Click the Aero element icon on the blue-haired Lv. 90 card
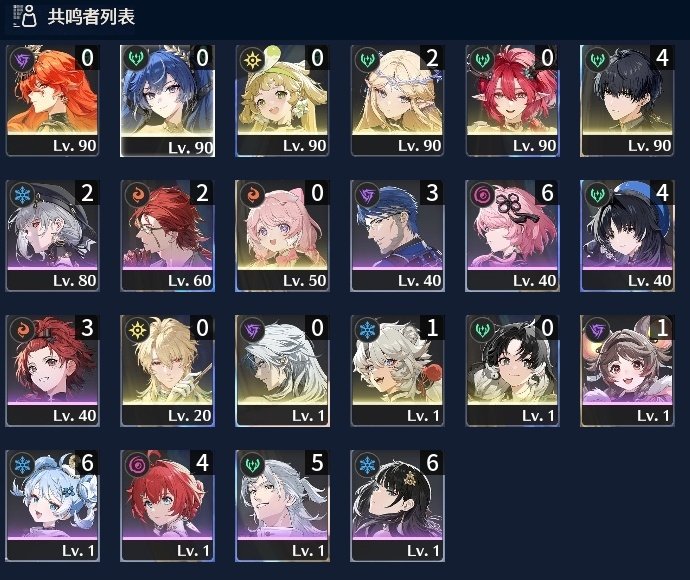Viewport: 690px width, 580px height. [136, 59]
